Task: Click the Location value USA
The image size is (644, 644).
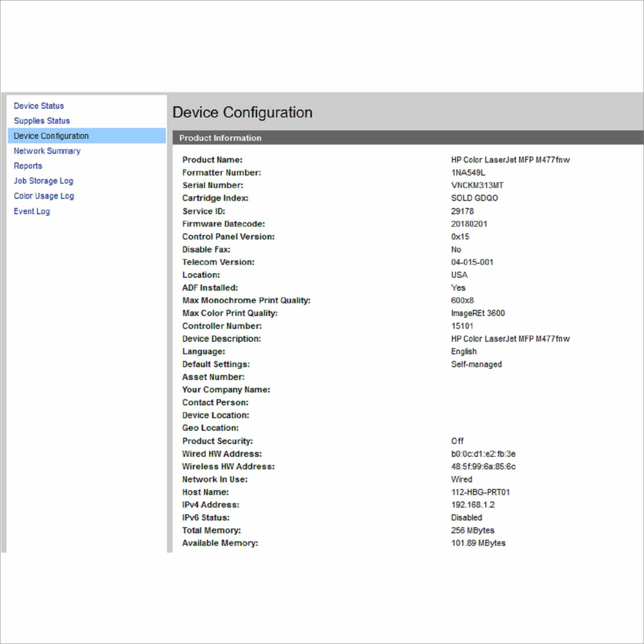Action: (x=459, y=275)
